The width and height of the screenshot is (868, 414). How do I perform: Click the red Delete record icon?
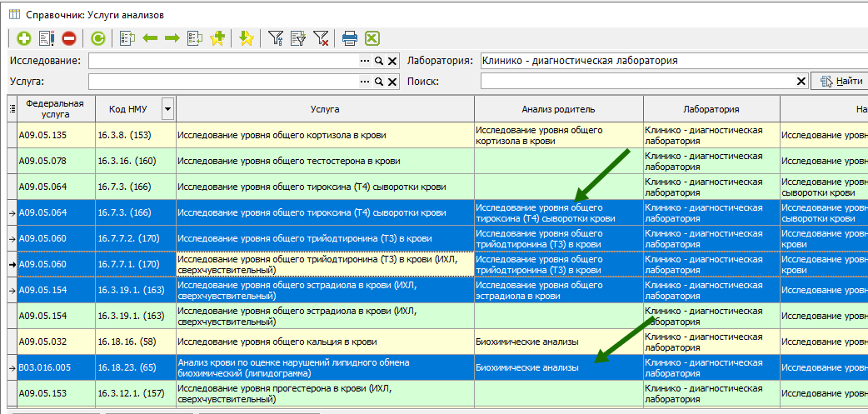69,39
